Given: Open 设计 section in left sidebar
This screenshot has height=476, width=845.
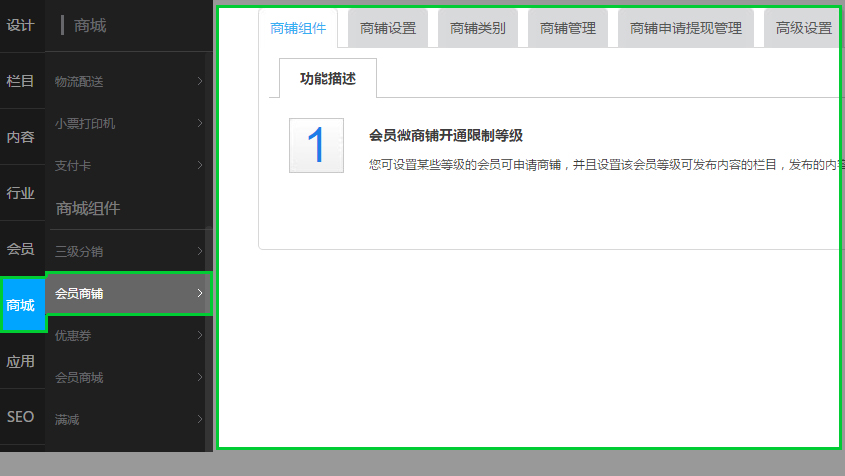Looking at the screenshot, I should tap(21, 26).
